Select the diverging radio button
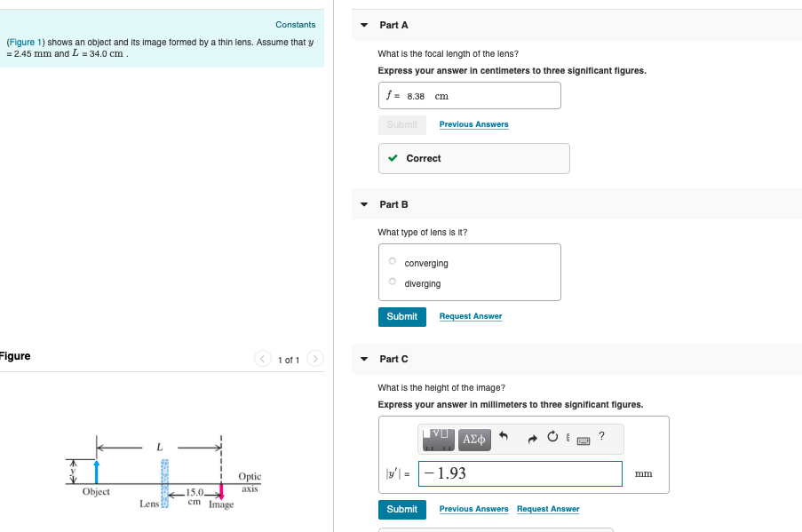This screenshot has height=532, width=802. [392, 281]
